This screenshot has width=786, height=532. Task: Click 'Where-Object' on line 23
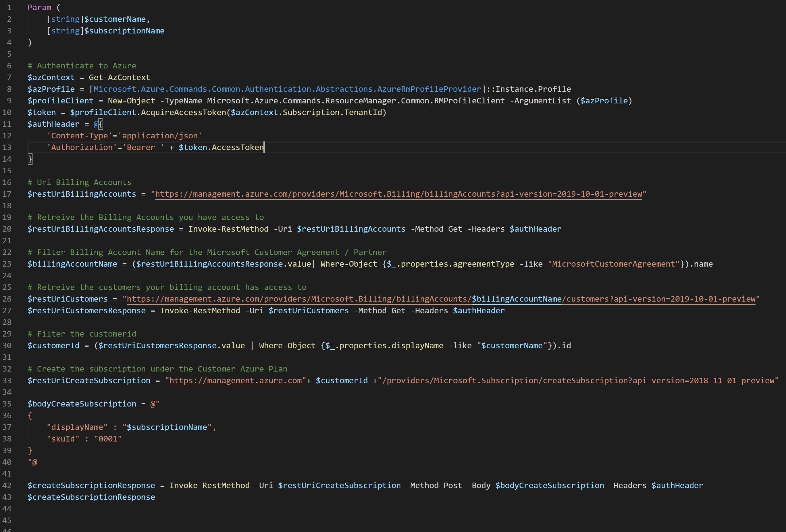tap(349, 264)
